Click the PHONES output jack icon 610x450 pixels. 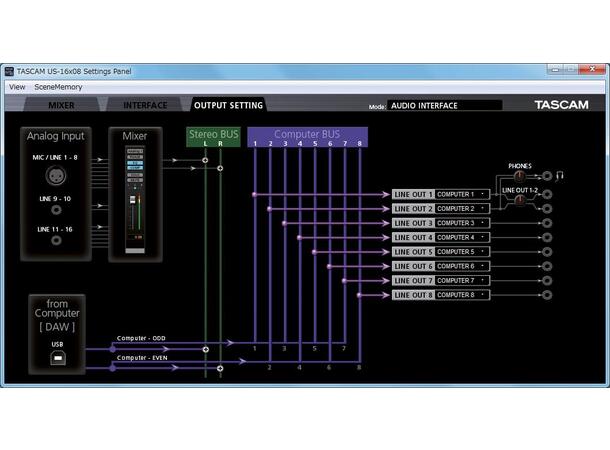point(547,176)
